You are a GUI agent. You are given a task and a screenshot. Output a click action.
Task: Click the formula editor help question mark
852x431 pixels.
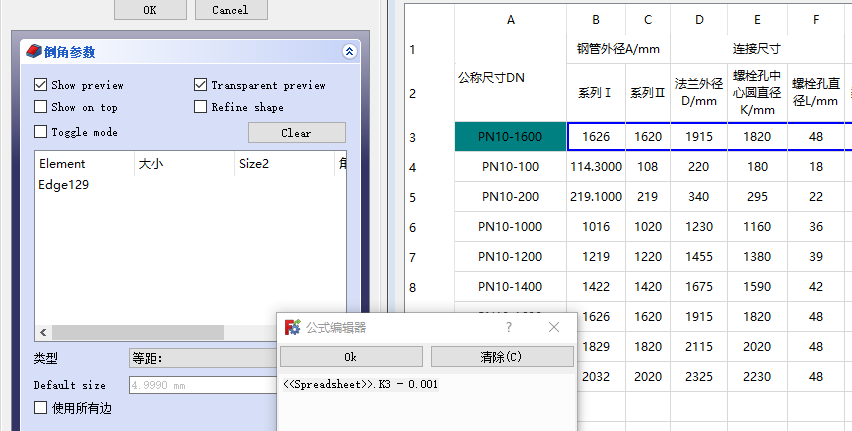(x=509, y=327)
